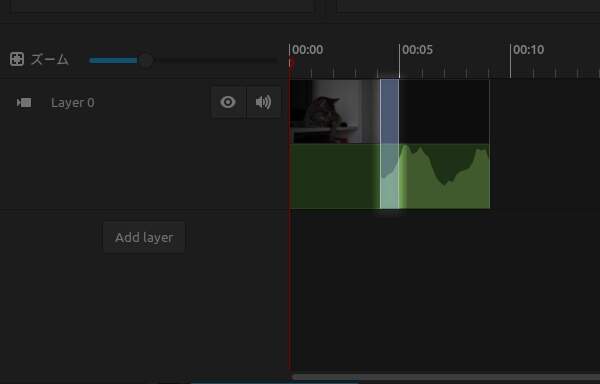Screen dimensions: 600x384
Task: Click the 00:00 timeline ruler mark
Action: coord(307,50)
